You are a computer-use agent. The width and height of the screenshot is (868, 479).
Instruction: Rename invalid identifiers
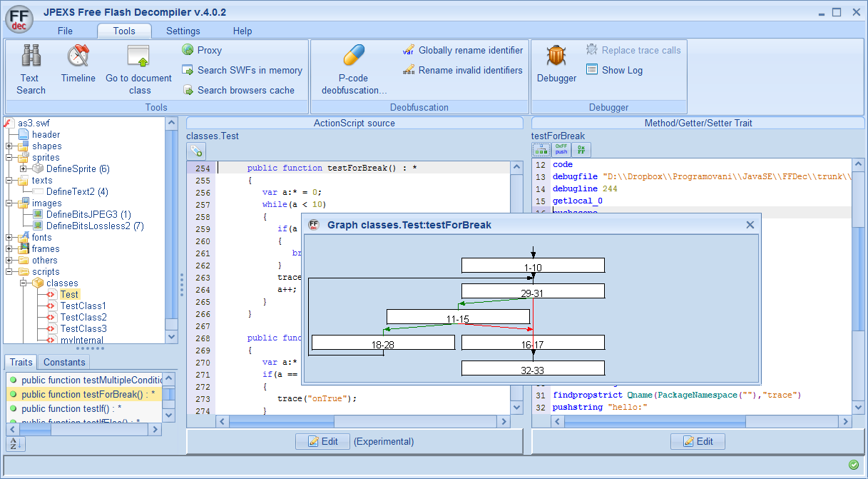point(463,70)
